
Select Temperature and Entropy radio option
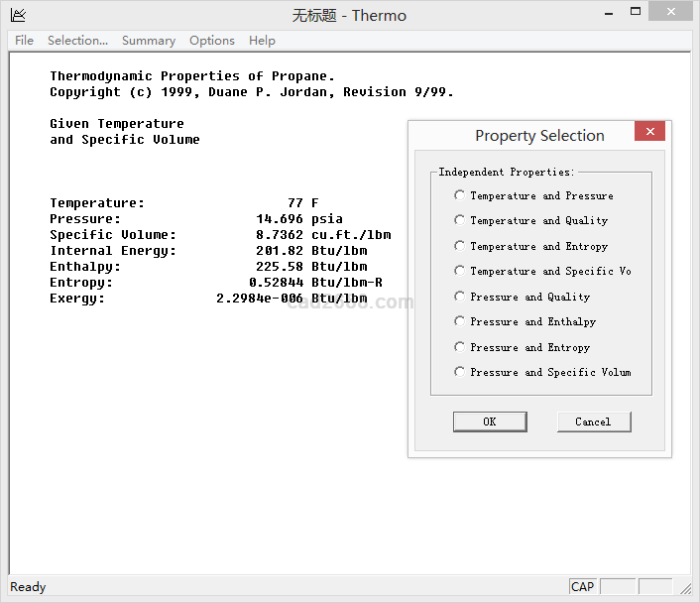tap(459, 246)
